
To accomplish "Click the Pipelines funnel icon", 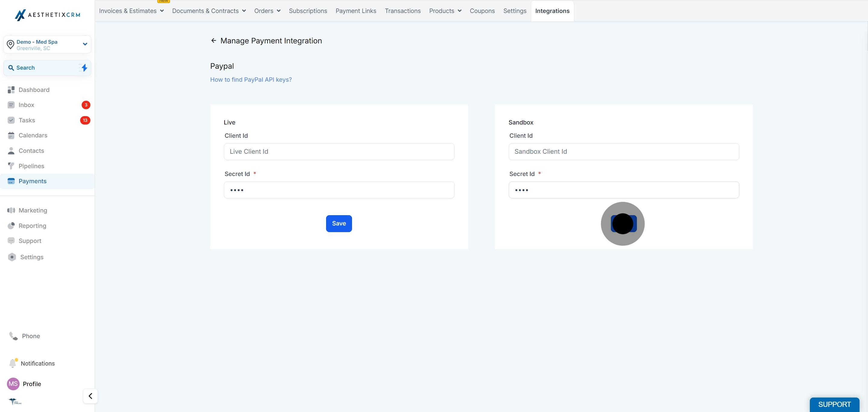I will [x=11, y=166].
